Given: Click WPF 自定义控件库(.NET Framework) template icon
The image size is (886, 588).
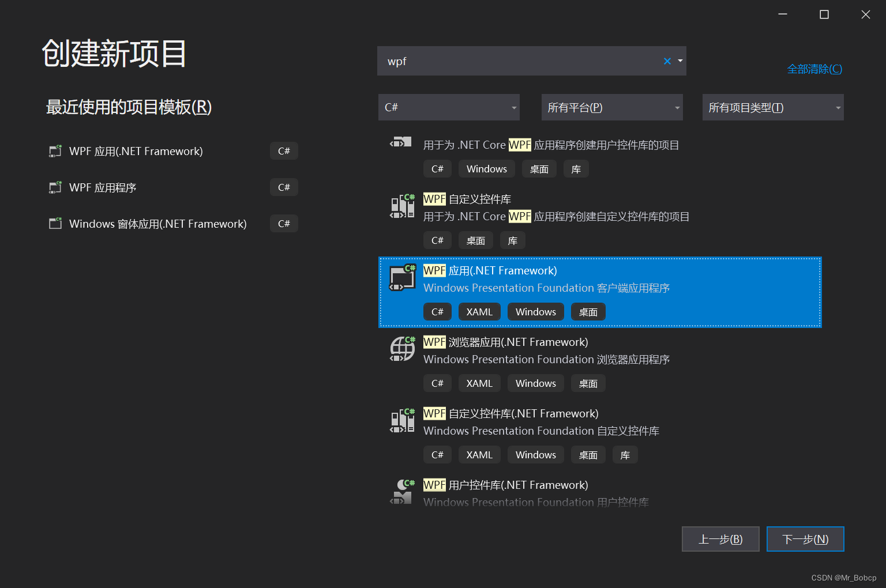Looking at the screenshot, I should point(403,421).
